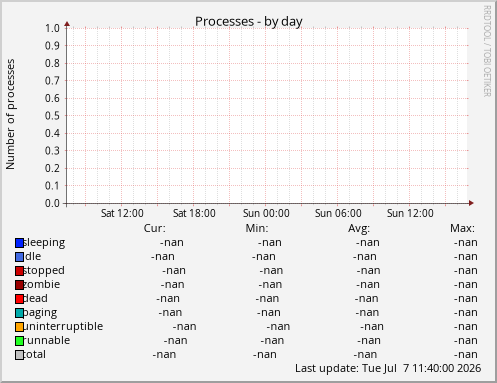Click the dark red zombie swatch
This screenshot has width=497, height=383.
pos(19,285)
